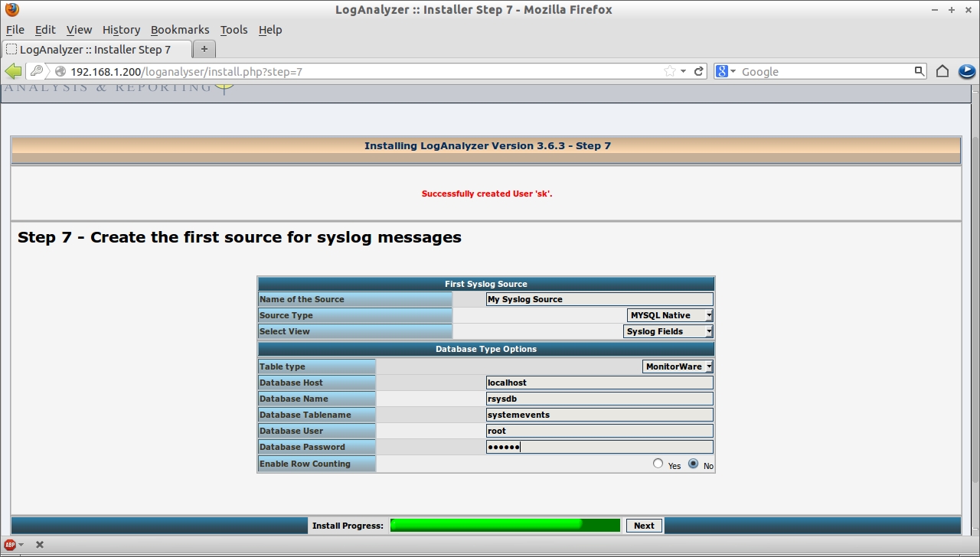Reload the page with the refresh icon
980x557 pixels.
click(x=699, y=71)
